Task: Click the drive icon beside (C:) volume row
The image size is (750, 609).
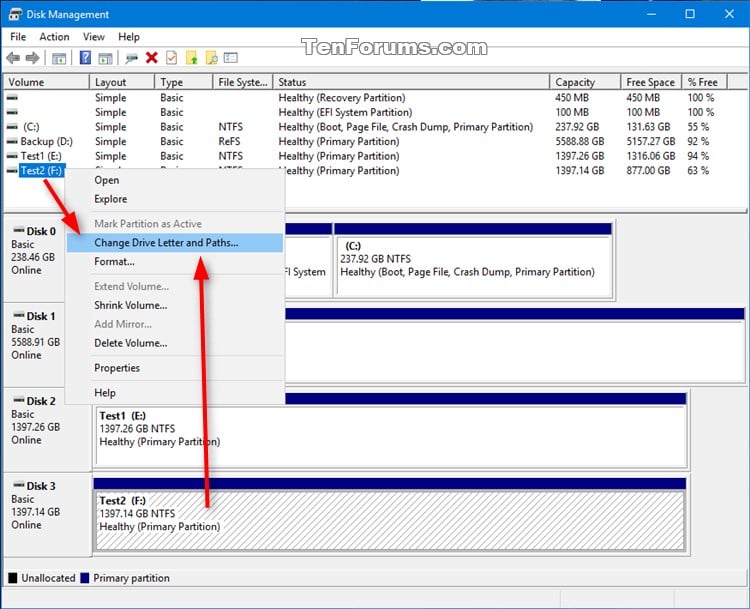Action: [12, 127]
